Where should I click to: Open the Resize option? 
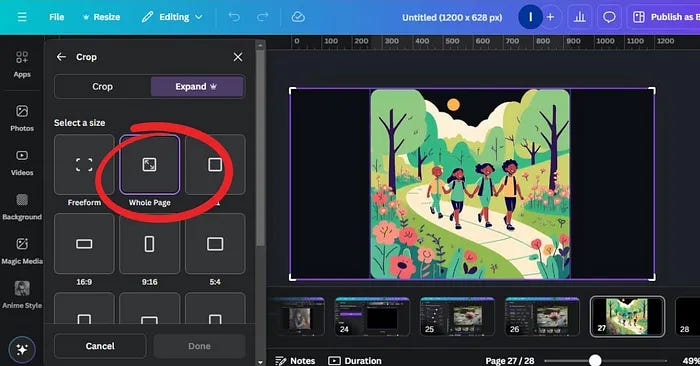point(101,17)
